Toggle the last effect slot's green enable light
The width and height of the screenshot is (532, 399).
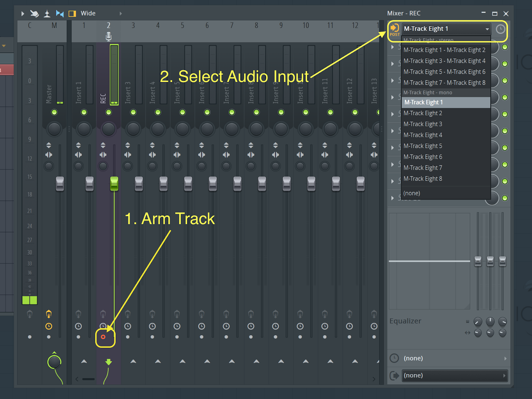point(505,198)
